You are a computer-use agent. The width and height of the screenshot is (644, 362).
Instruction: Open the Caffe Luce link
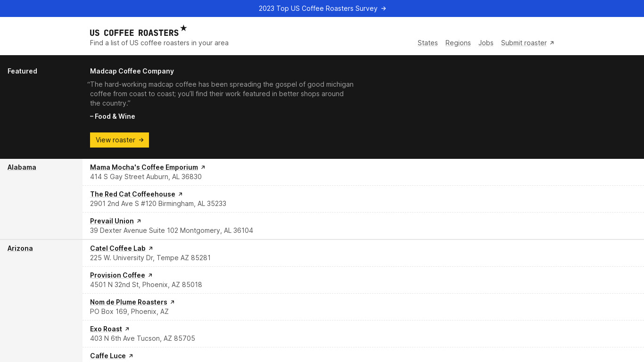(x=108, y=356)
